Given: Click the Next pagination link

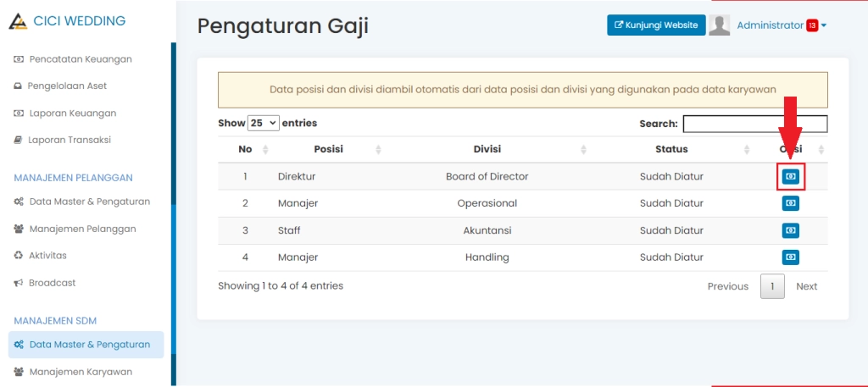Looking at the screenshot, I should [807, 286].
